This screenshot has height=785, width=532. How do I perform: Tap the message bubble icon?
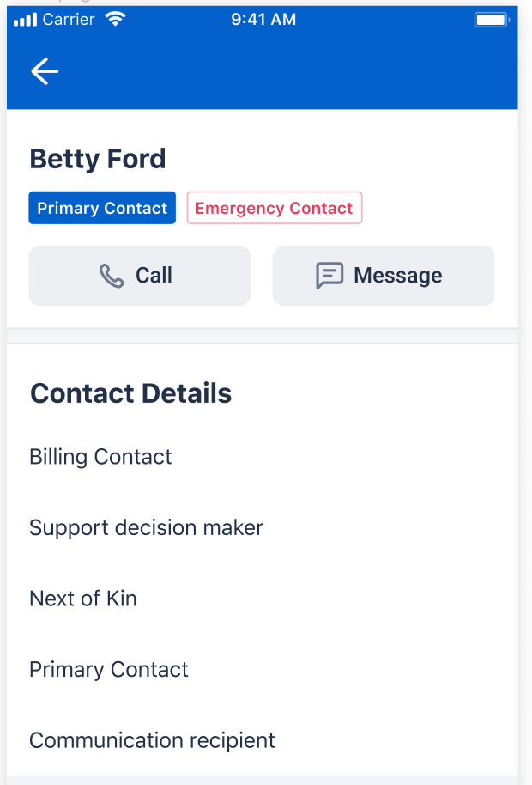coord(329,276)
